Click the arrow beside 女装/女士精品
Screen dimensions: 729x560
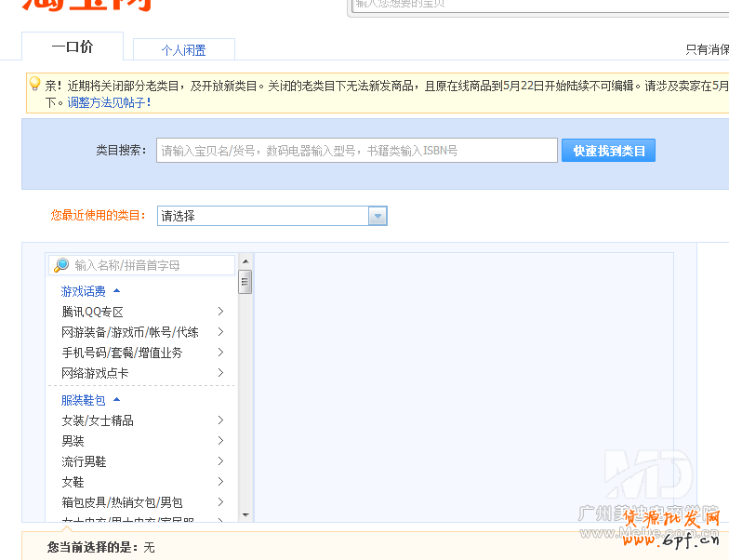point(220,420)
